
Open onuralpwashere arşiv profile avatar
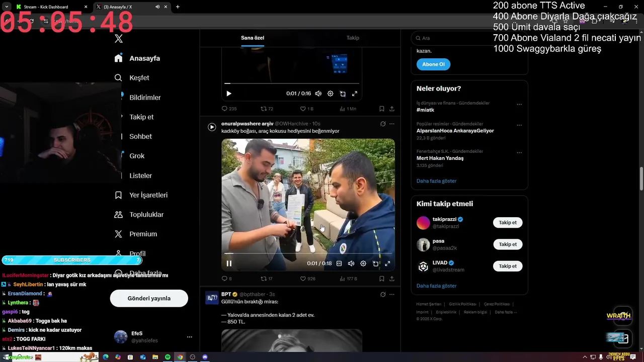(x=212, y=127)
